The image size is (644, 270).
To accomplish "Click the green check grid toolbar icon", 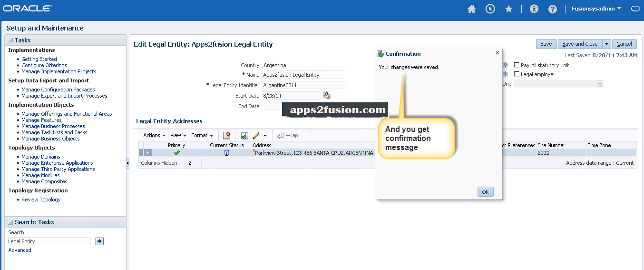I will point(244,135).
